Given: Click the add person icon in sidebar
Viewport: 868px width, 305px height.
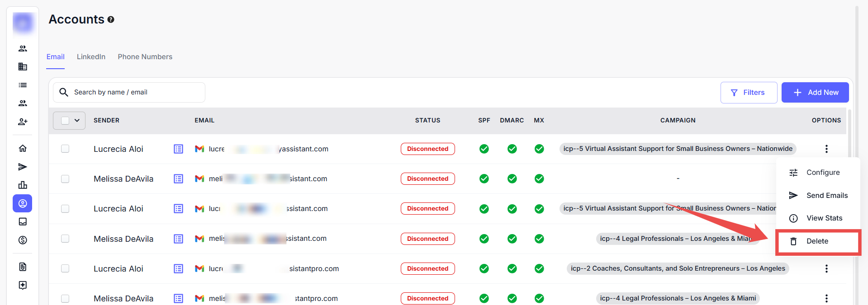Looking at the screenshot, I should [x=23, y=122].
